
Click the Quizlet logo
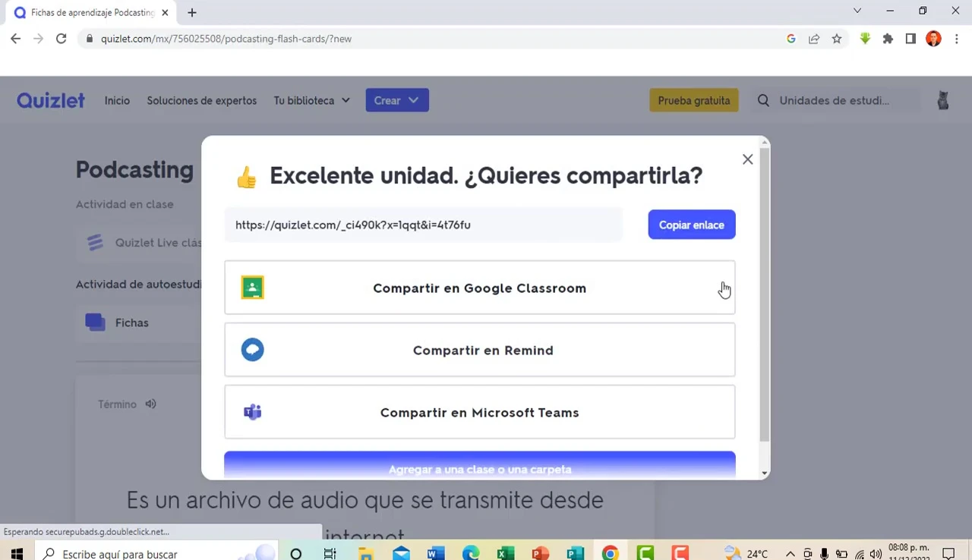[x=51, y=100]
